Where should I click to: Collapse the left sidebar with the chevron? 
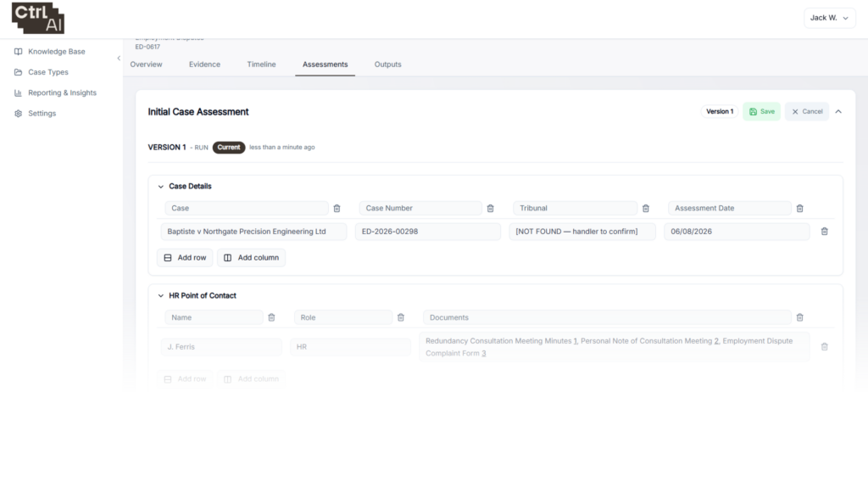[119, 59]
